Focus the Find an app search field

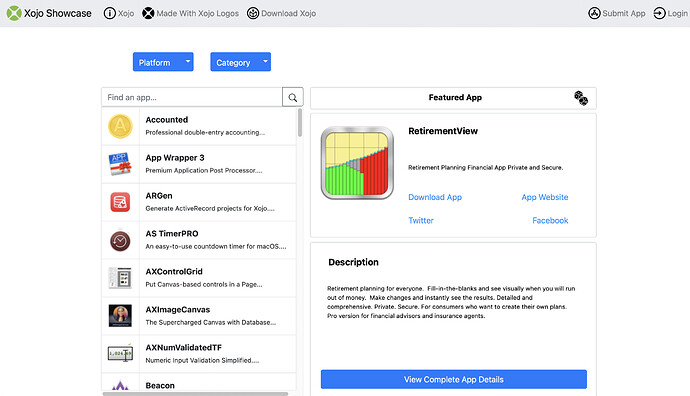[192, 97]
